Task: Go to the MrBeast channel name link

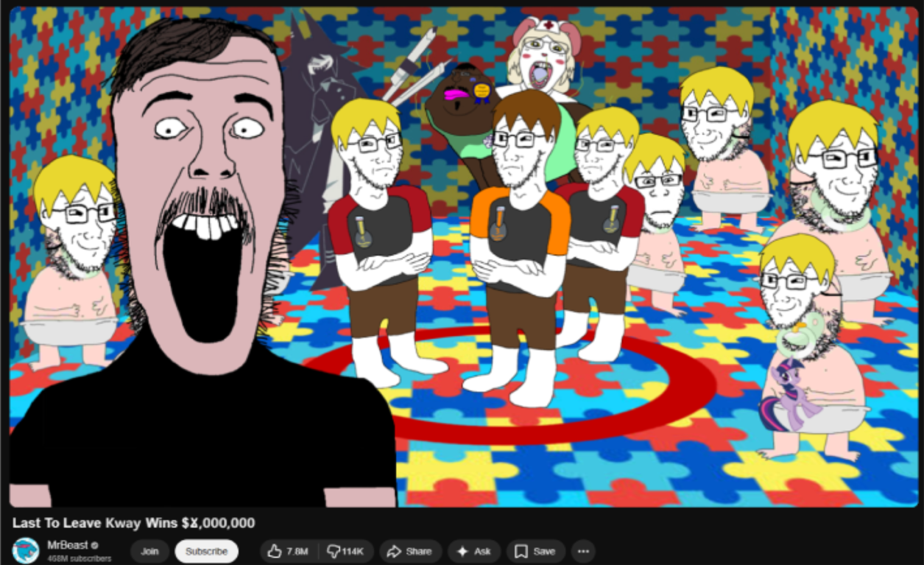Action: 67,545
